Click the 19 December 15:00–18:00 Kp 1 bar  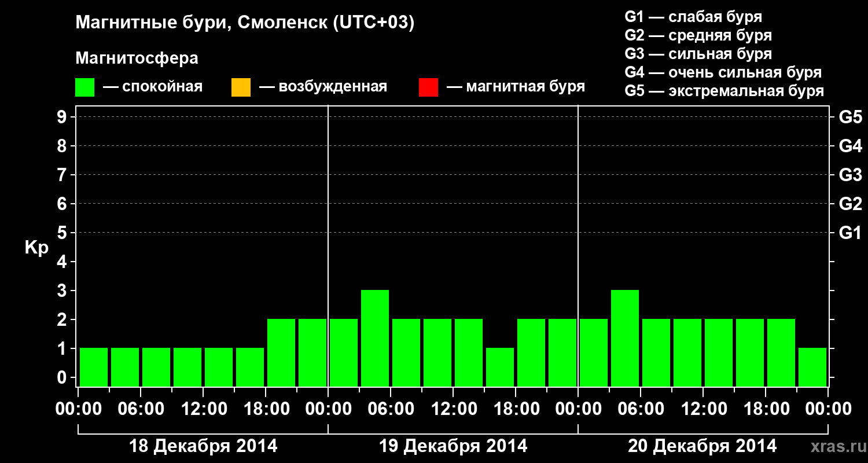click(x=500, y=367)
